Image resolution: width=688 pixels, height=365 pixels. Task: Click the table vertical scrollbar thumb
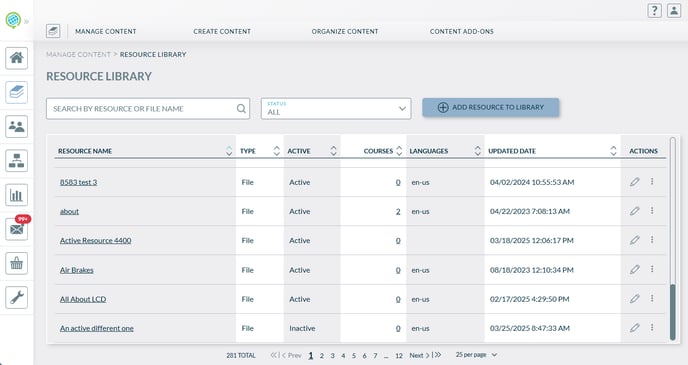click(673, 312)
